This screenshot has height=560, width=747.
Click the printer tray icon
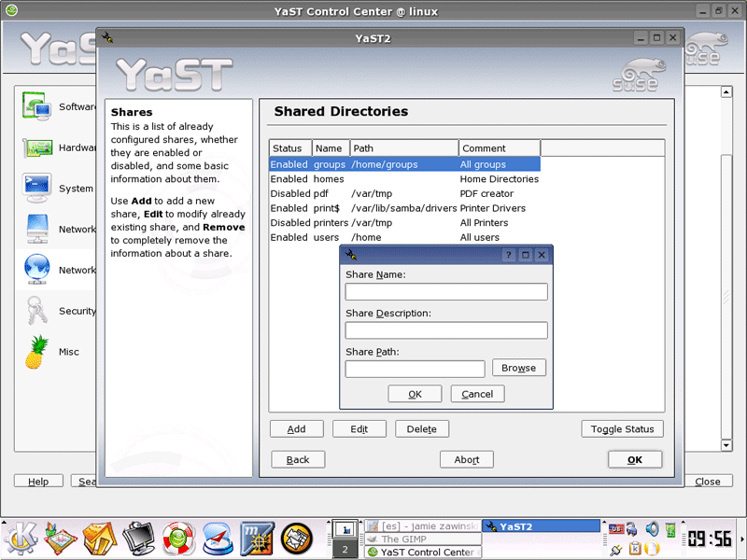632,528
